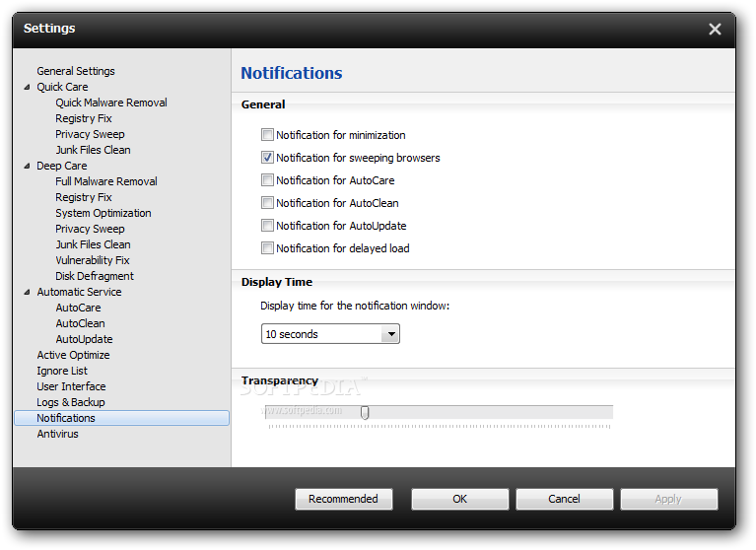Select Junk Files Clean under Deep Care
This screenshot has width=756, height=550.
(x=93, y=244)
